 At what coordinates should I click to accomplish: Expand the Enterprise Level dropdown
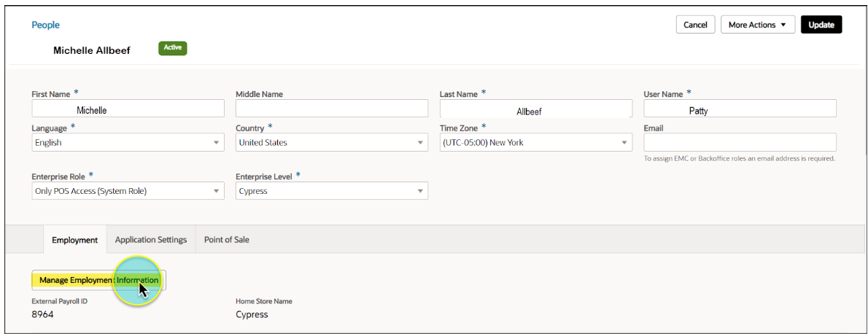click(331, 191)
